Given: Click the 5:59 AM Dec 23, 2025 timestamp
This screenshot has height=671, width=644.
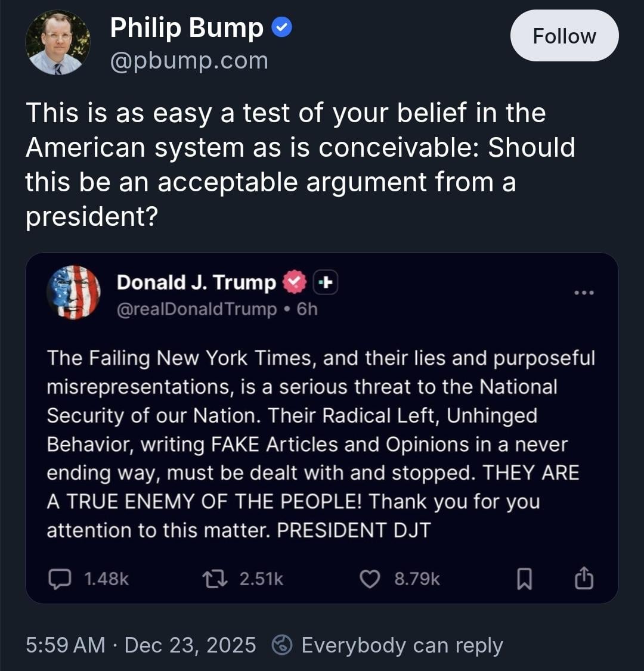Looking at the screenshot, I should pyautogui.click(x=141, y=645).
